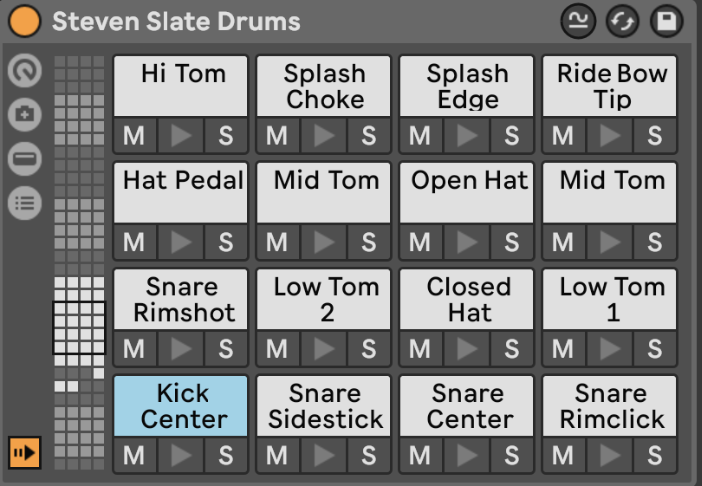
Task: Click the hot-swap preset icon
Action: [x=621, y=21]
